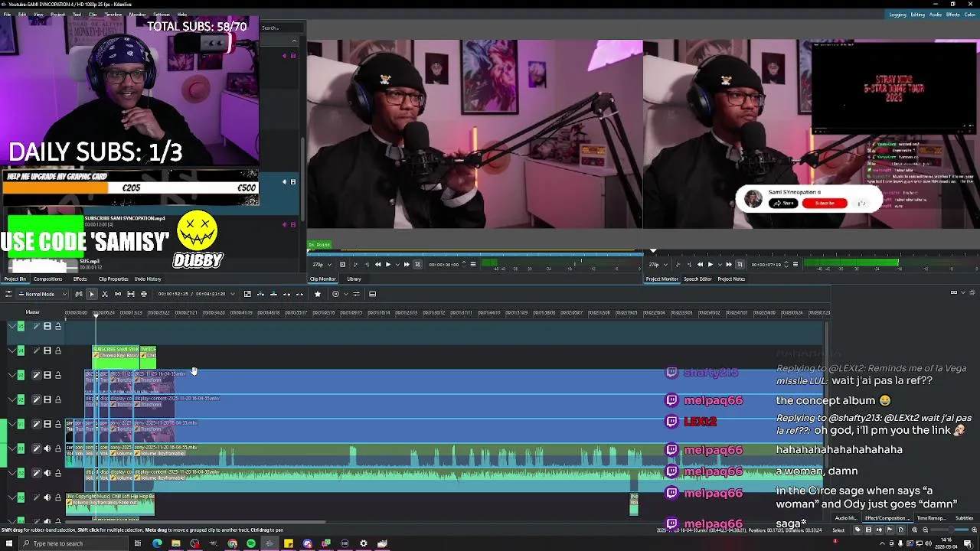Expand clip monitor play options arrow
980x551 pixels.
point(397,265)
